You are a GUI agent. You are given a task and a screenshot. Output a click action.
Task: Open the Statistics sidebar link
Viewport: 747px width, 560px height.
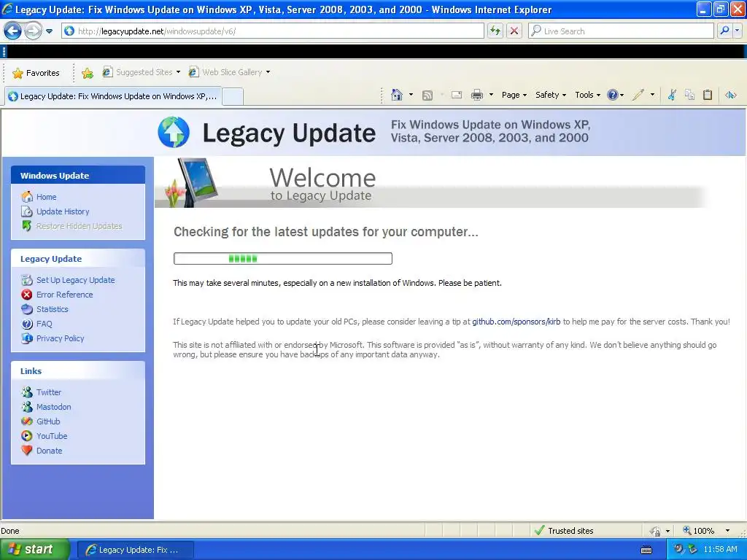coord(52,309)
